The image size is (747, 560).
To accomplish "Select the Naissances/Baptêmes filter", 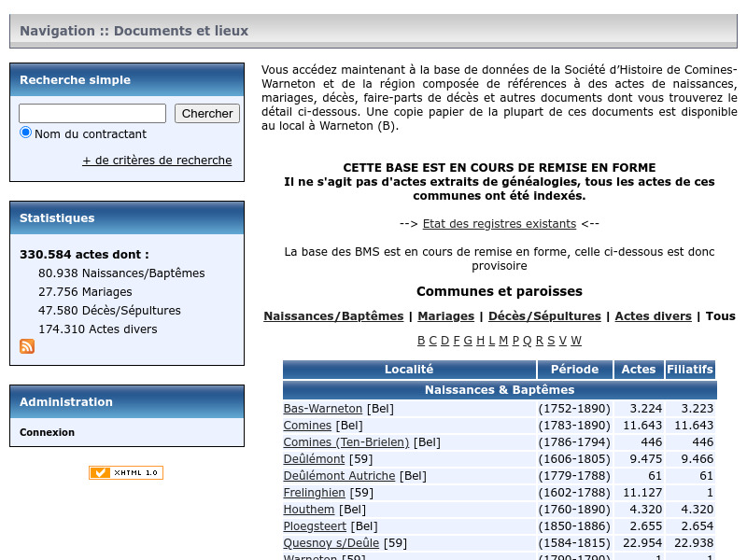I will [333, 315].
